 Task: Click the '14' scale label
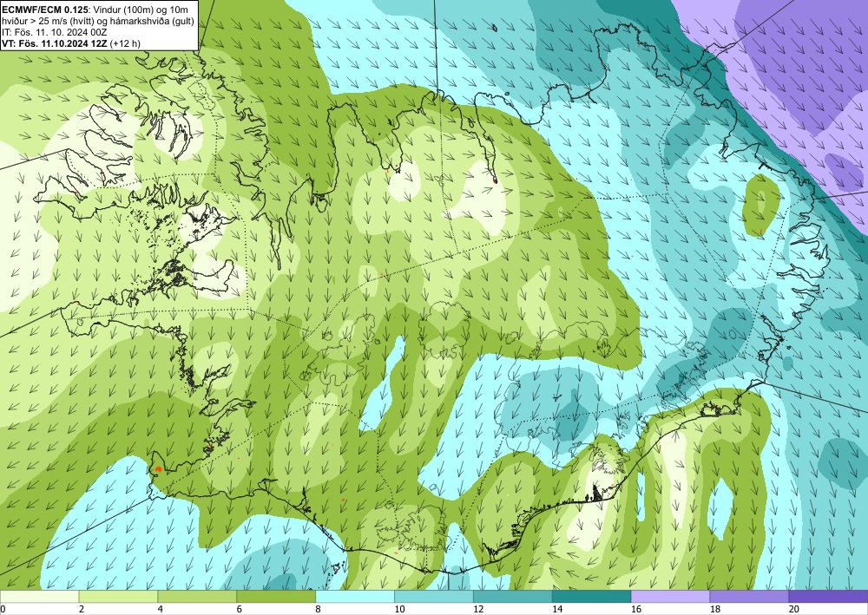(x=557, y=609)
